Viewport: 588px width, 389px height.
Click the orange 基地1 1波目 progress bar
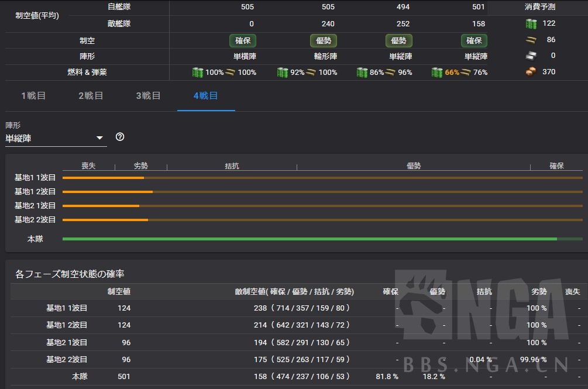tap(102, 177)
